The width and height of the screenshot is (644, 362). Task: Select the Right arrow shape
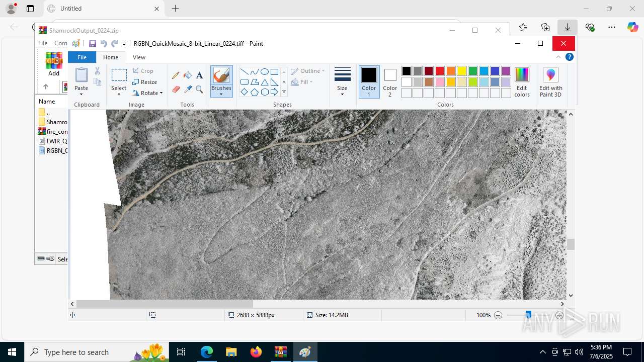tap(274, 92)
